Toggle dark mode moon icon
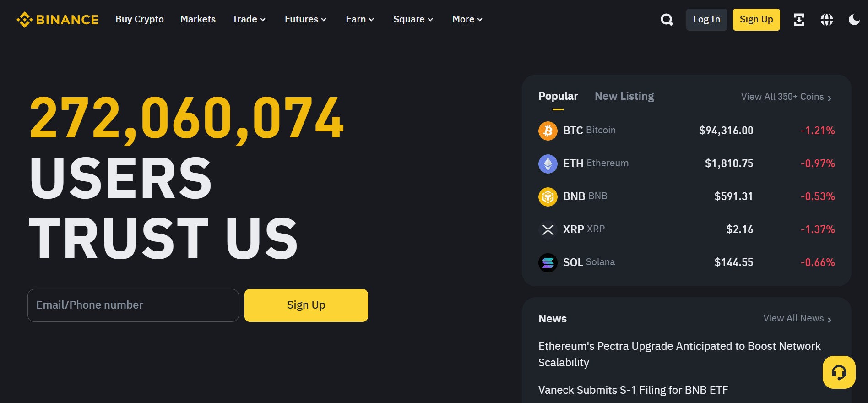The width and height of the screenshot is (868, 403). 854,20
